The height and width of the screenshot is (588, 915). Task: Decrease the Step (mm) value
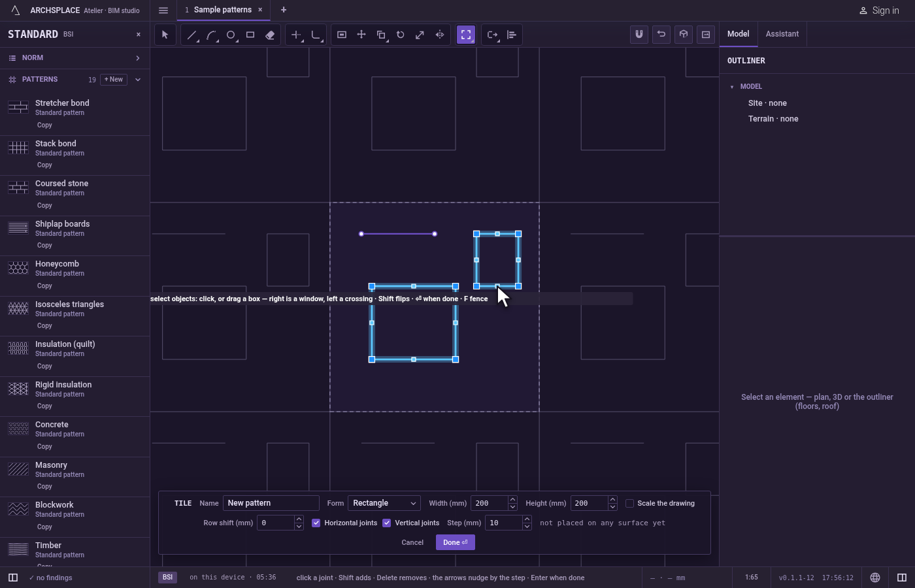pyautogui.click(x=527, y=527)
